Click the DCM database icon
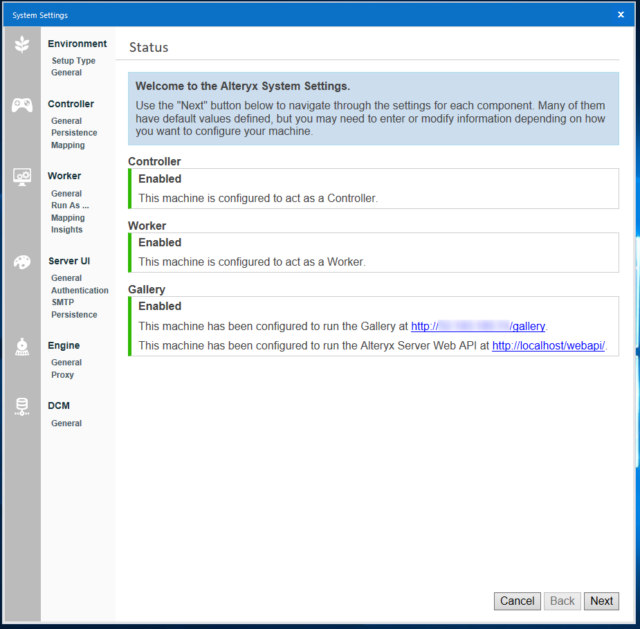 tap(22, 407)
